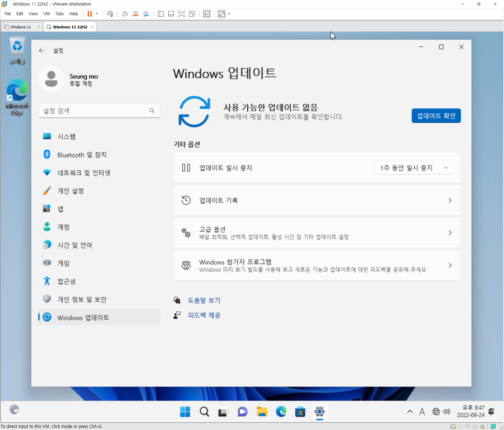Open File Explorer from the taskbar

click(262, 412)
